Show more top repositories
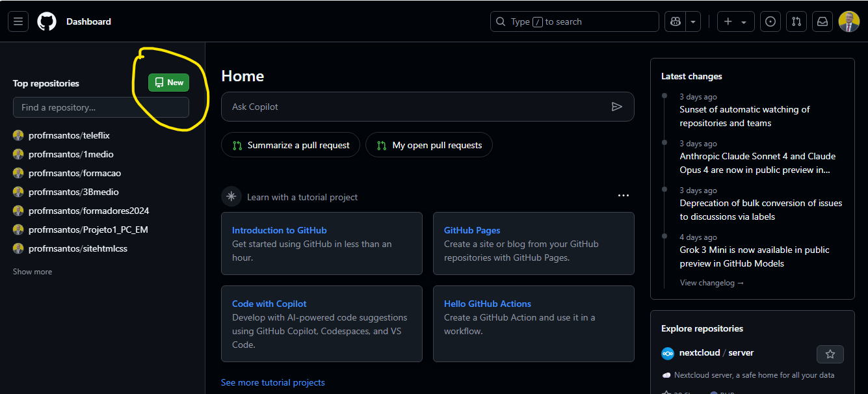 point(33,272)
